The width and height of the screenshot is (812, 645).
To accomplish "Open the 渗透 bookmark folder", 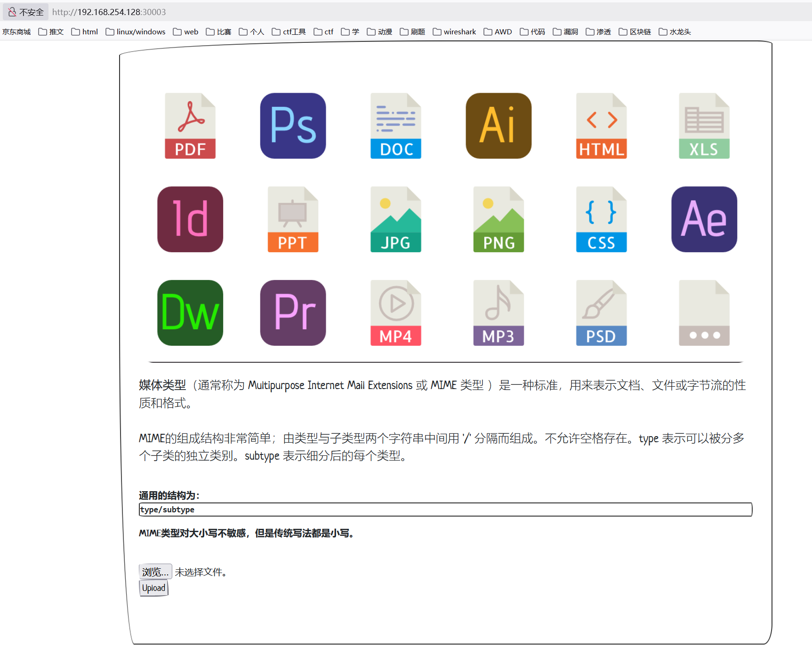I will pyautogui.click(x=598, y=32).
